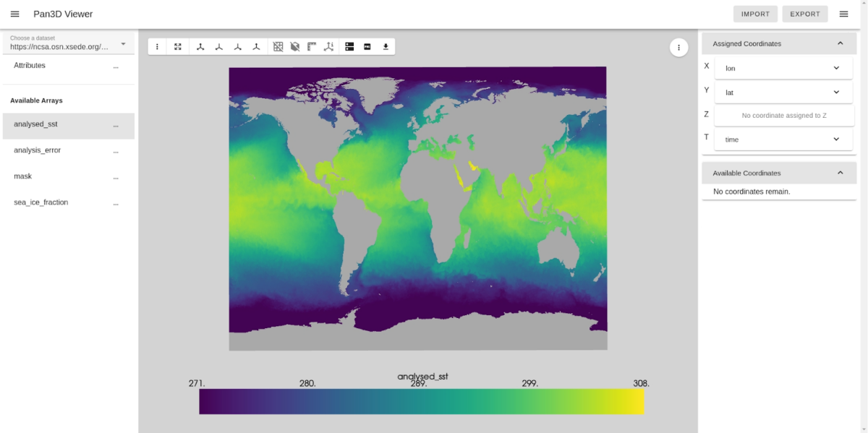Open the hamburger menu next to Pan3D Viewer
Screen dimensions: 868x433
14,14
